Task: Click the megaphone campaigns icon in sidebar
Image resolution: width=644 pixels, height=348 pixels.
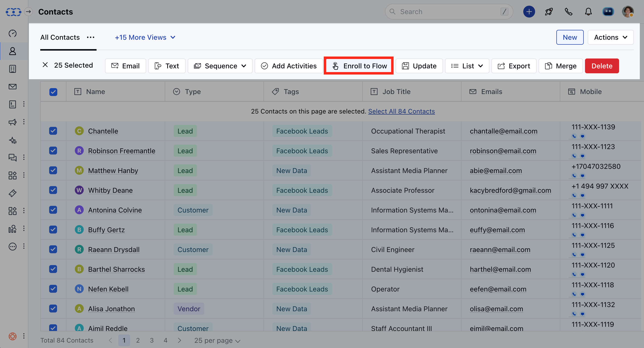Action: click(13, 122)
